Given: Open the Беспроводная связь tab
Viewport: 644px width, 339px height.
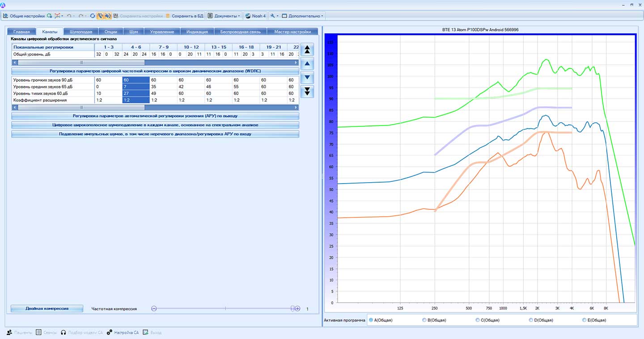Looking at the screenshot, I should click(x=240, y=32).
